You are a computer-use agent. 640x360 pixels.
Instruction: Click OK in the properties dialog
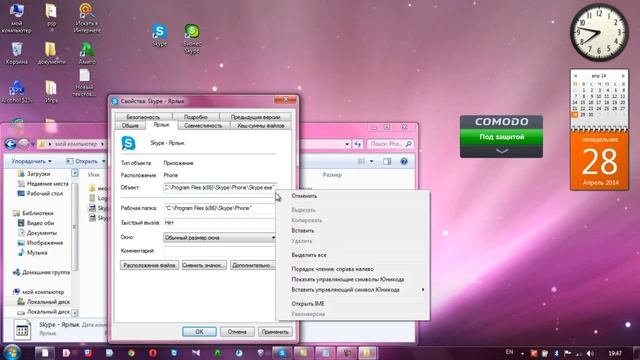click(199, 331)
